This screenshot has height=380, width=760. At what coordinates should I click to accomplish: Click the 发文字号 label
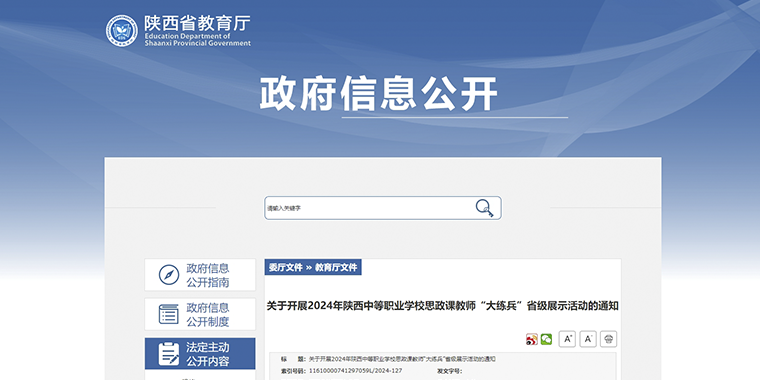[450, 371]
